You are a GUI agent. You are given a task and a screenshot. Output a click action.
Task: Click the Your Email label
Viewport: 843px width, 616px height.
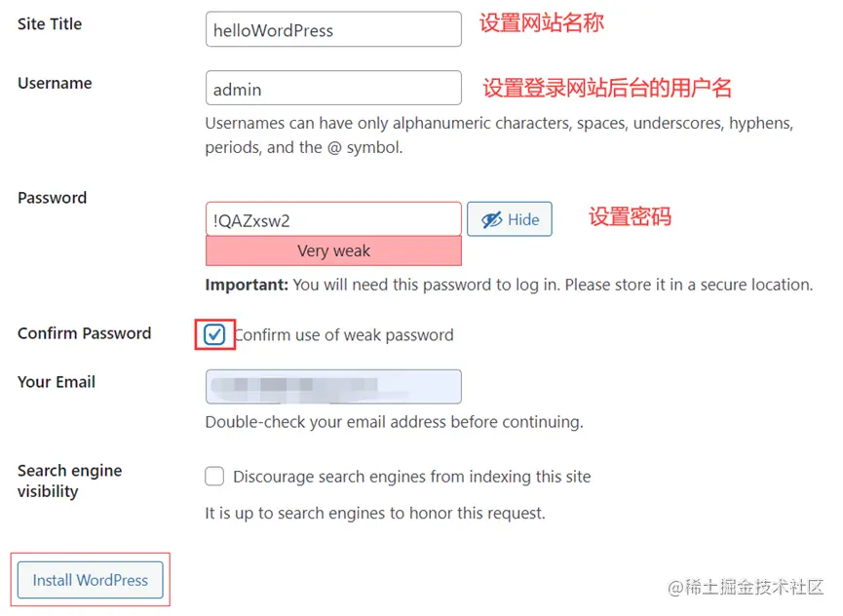[57, 382]
